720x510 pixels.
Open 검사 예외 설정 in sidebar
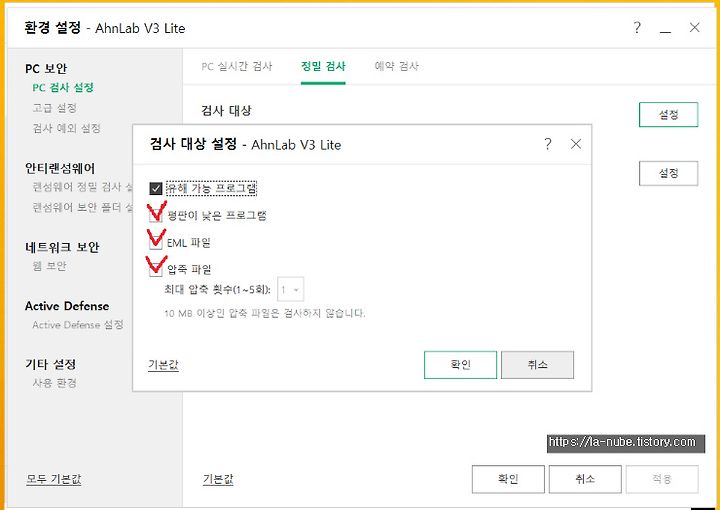click(66, 128)
